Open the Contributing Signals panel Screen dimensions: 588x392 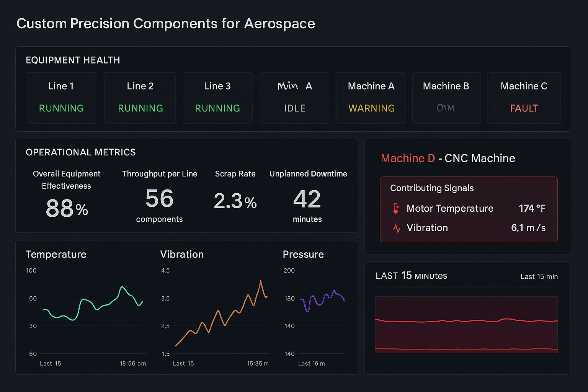pyautogui.click(x=468, y=209)
